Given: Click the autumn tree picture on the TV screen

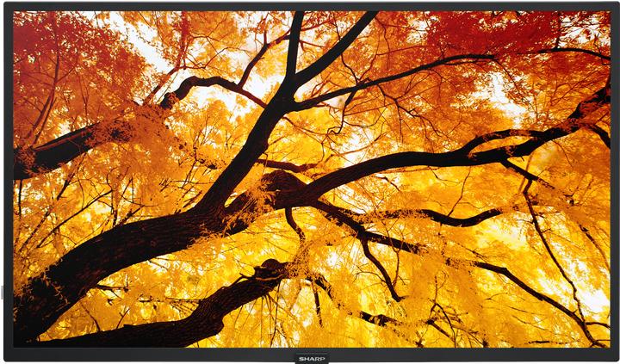Looking at the screenshot, I should 312,179.
